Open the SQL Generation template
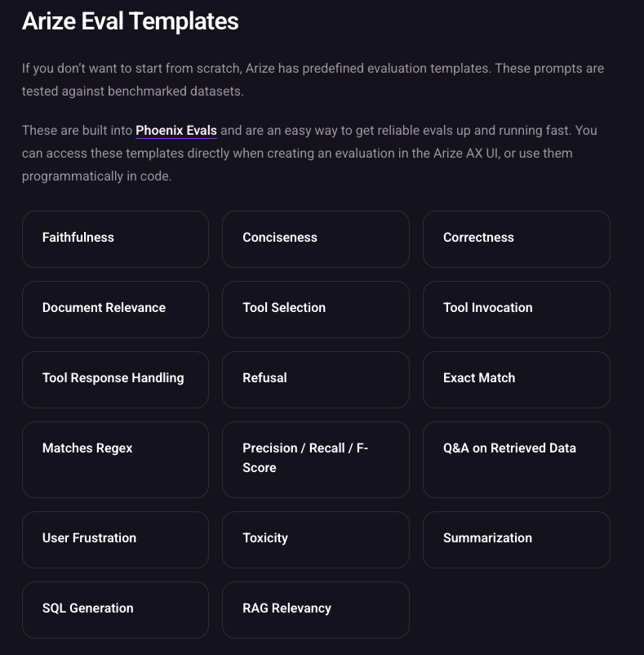This screenshot has width=644, height=655. 115,609
